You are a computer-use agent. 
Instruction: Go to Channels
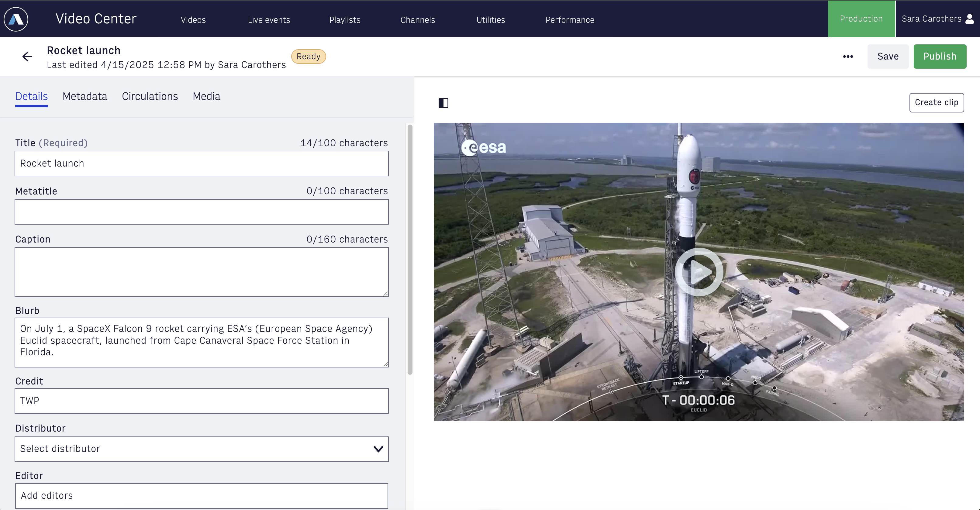pyautogui.click(x=418, y=20)
